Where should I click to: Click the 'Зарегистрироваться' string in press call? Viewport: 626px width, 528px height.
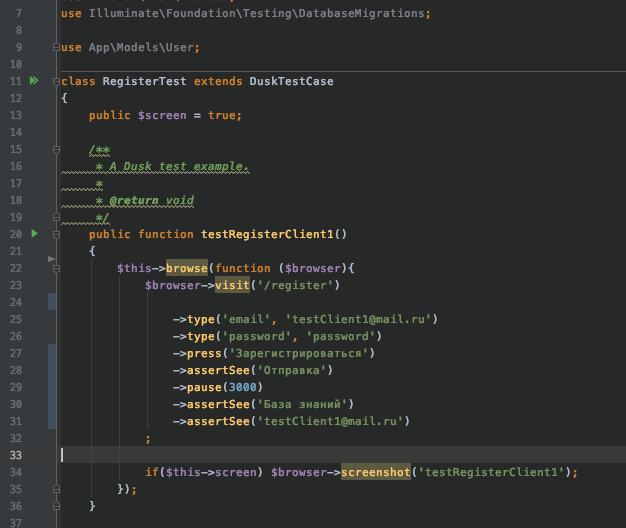[299, 353]
